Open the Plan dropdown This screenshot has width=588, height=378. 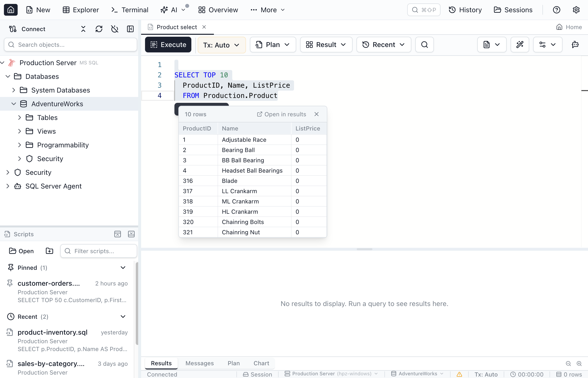pyautogui.click(x=273, y=45)
